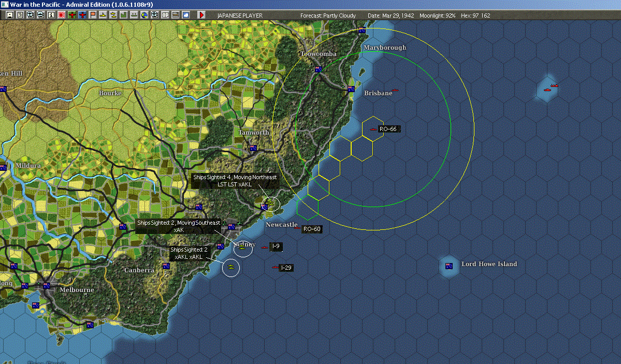The height and width of the screenshot is (364, 621).
Task: Select the RO-66 submarine marker
Action: [x=373, y=129]
